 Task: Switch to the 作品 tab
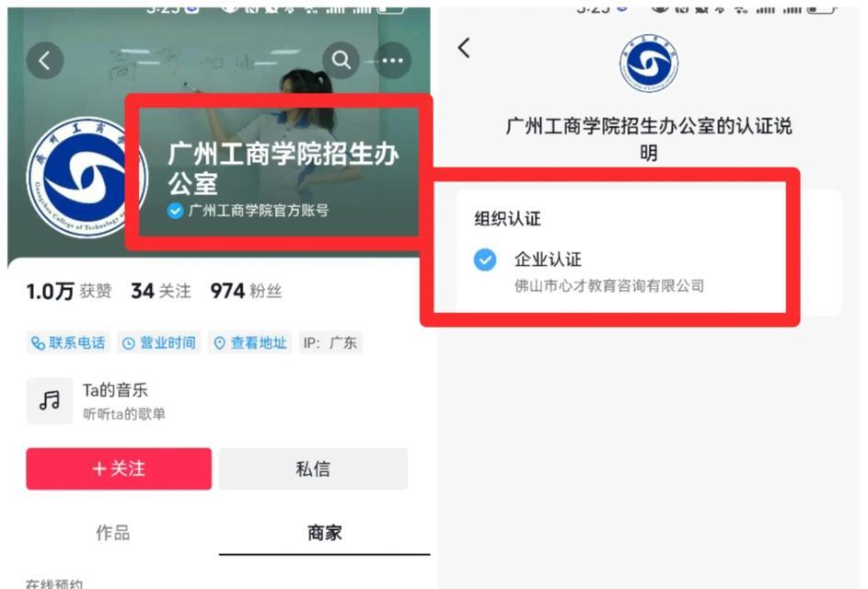[113, 533]
